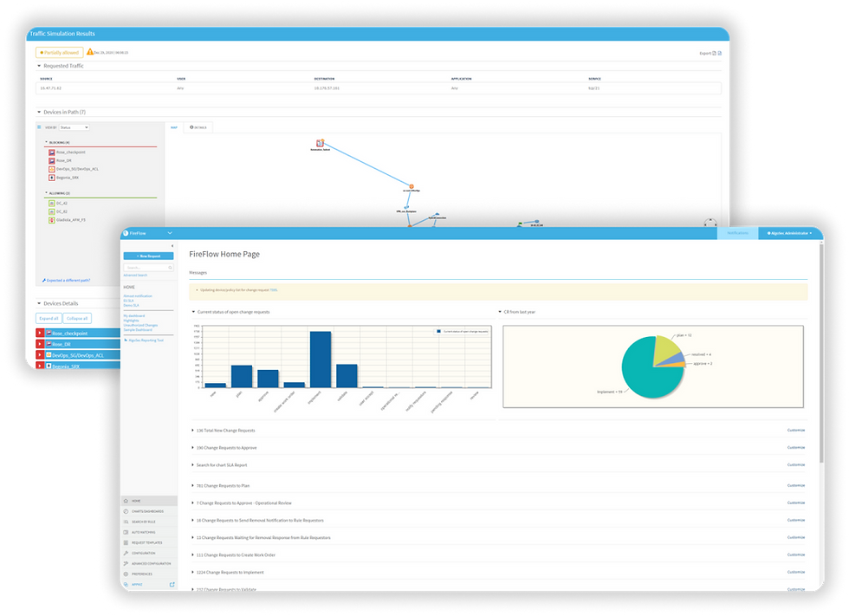Click the Home icon in FireFlow sidebar
The width and height of the screenshot is (849, 616).
click(x=126, y=501)
